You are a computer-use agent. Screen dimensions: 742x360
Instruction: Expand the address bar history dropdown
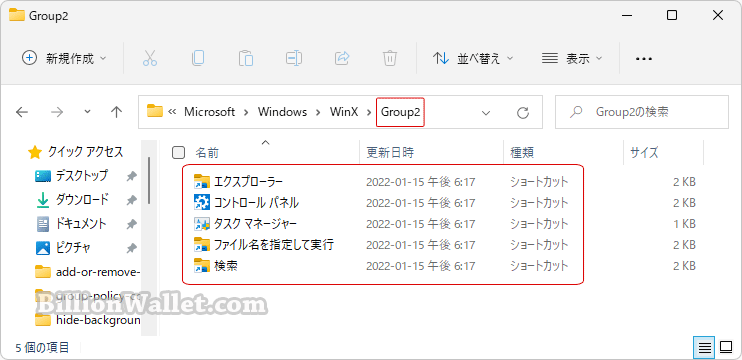coord(486,113)
